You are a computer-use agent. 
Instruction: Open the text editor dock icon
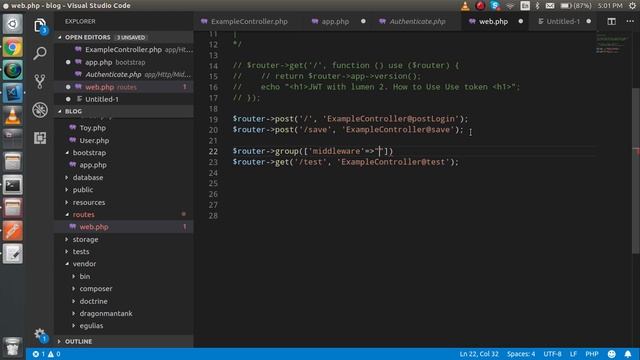13,254
